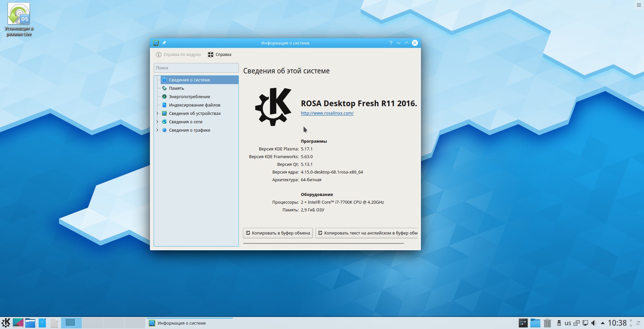Image resolution: width=644 pixels, height=329 pixels.
Task: Select 'Энергопотребление' in the sidebar tree
Action: click(x=200, y=96)
